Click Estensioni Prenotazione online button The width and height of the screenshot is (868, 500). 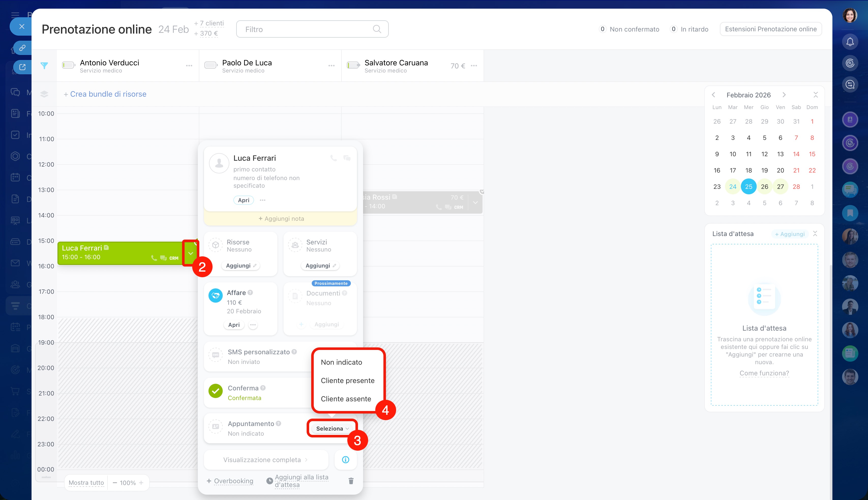771,29
